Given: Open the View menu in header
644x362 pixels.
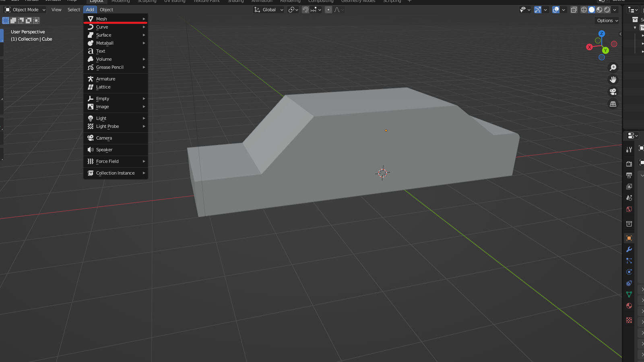Looking at the screenshot, I should pyautogui.click(x=56, y=10).
